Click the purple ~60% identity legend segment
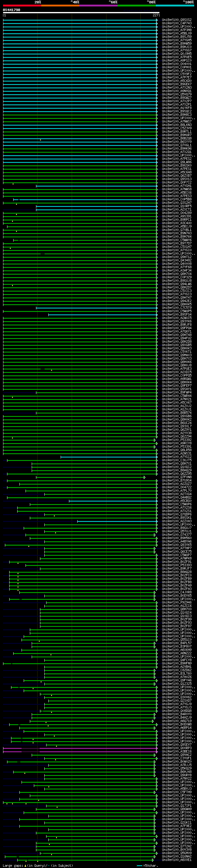This screenshot has height=868, width=197. (99, 6)
